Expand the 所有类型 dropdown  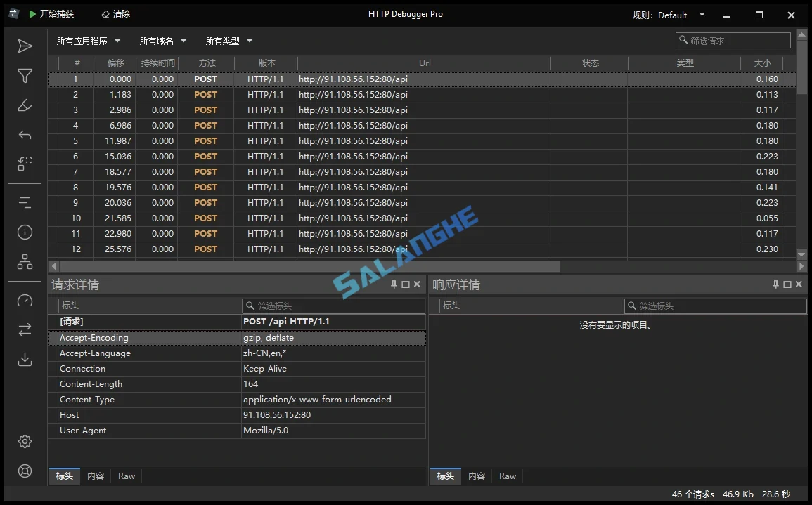229,41
